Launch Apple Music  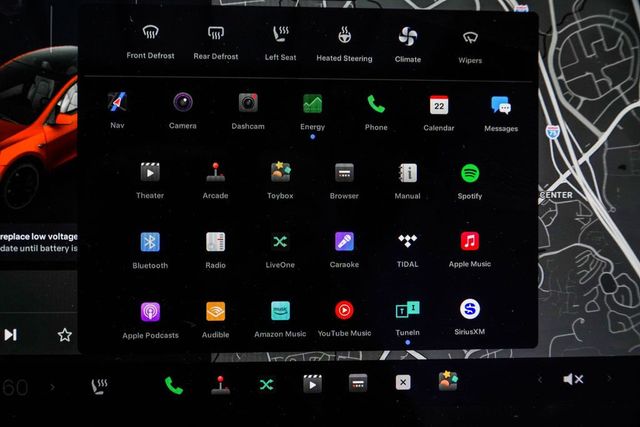470,249
